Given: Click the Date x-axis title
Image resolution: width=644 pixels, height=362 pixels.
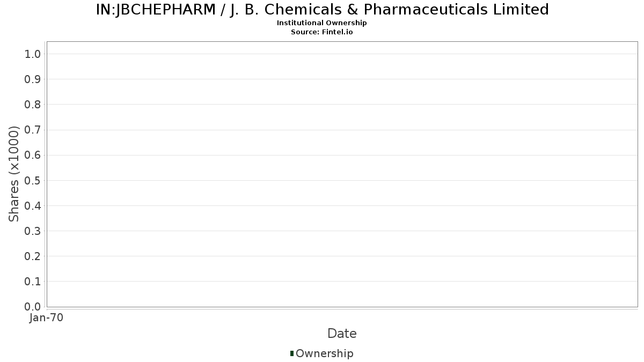Looking at the screenshot, I should point(342,334).
